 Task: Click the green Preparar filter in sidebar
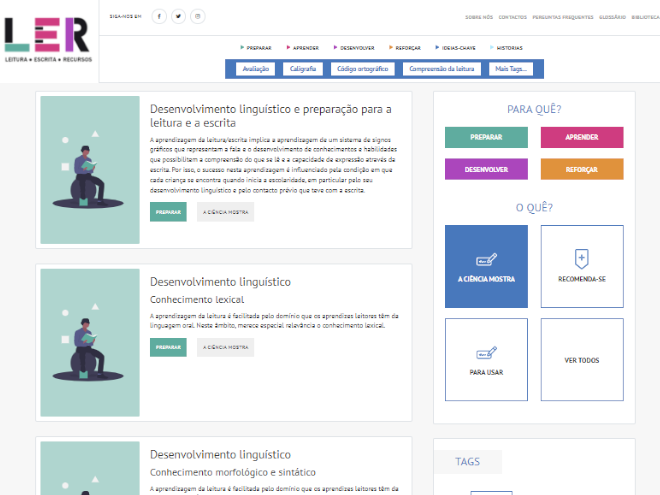[486, 137]
